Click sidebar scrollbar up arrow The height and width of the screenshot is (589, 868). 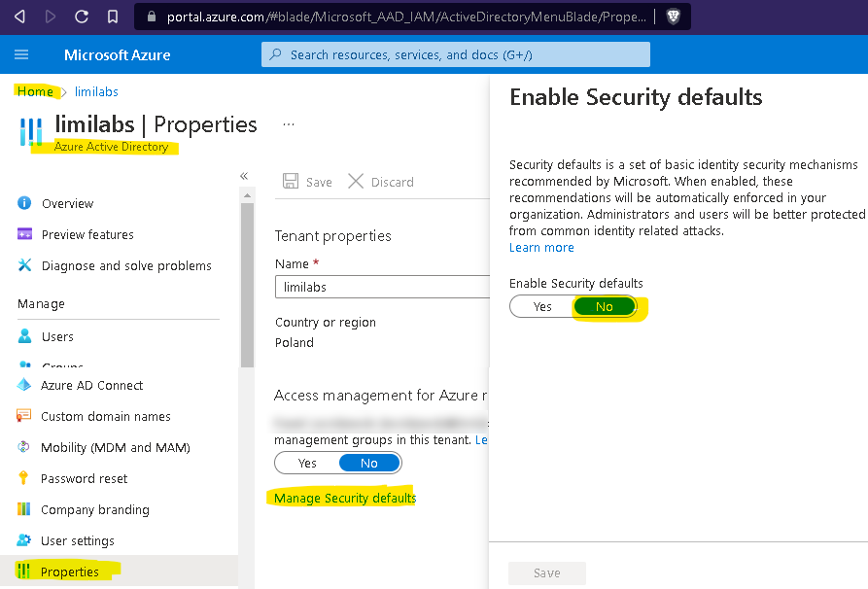pos(247,195)
